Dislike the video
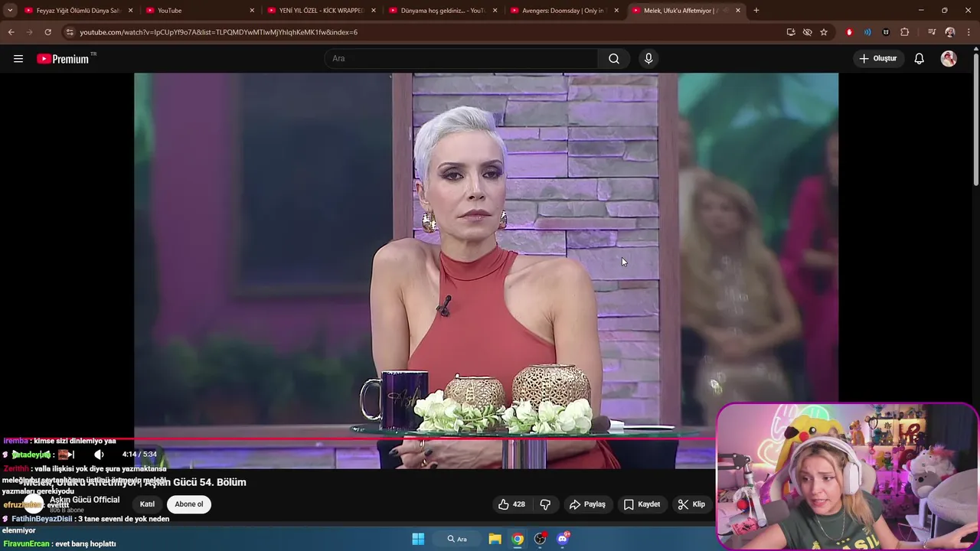 pyautogui.click(x=545, y=504)
